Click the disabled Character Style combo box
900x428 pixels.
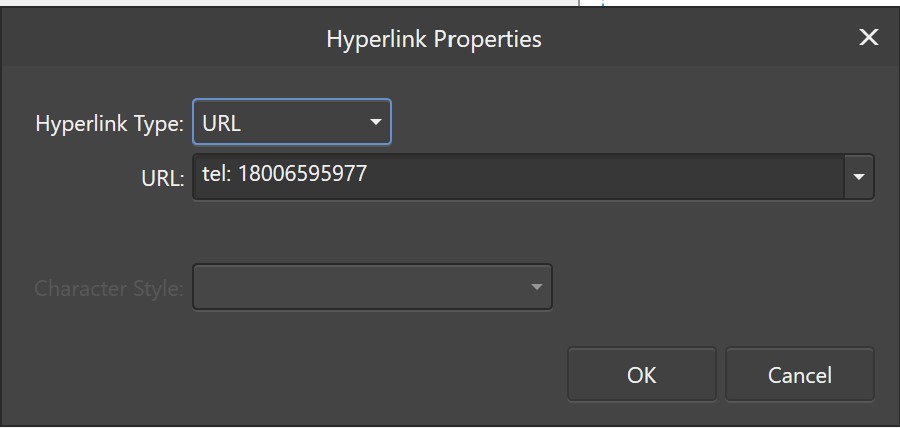372,287
